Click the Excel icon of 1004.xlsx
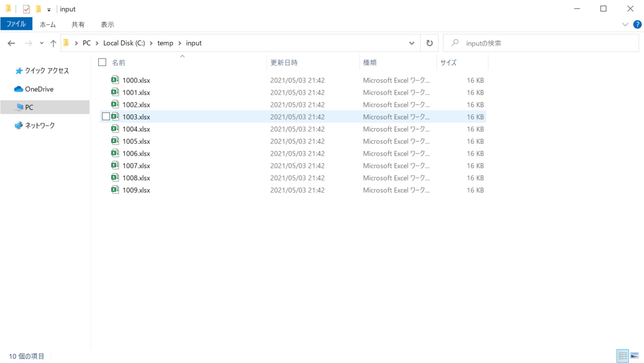The height and width of the screenshot is (363, 644). click(115, 129)
